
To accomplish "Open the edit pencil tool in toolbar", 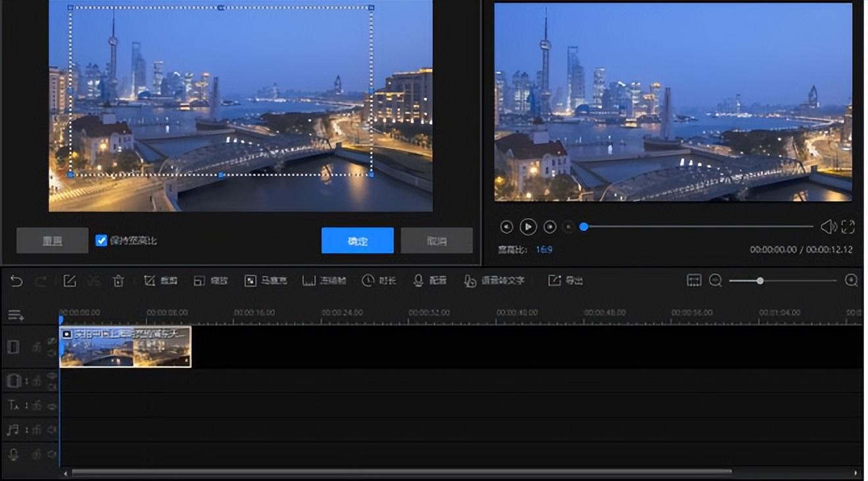I will pos(70,281).
